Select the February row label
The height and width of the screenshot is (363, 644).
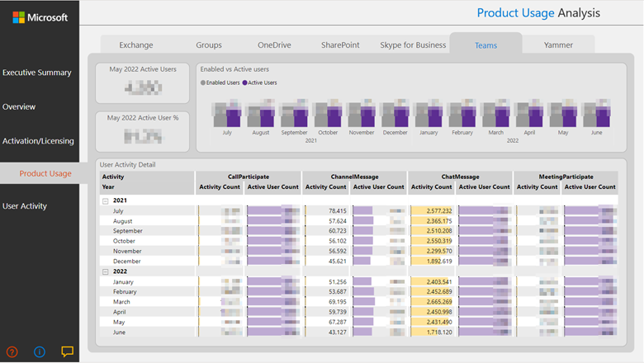tap(125, 291)
